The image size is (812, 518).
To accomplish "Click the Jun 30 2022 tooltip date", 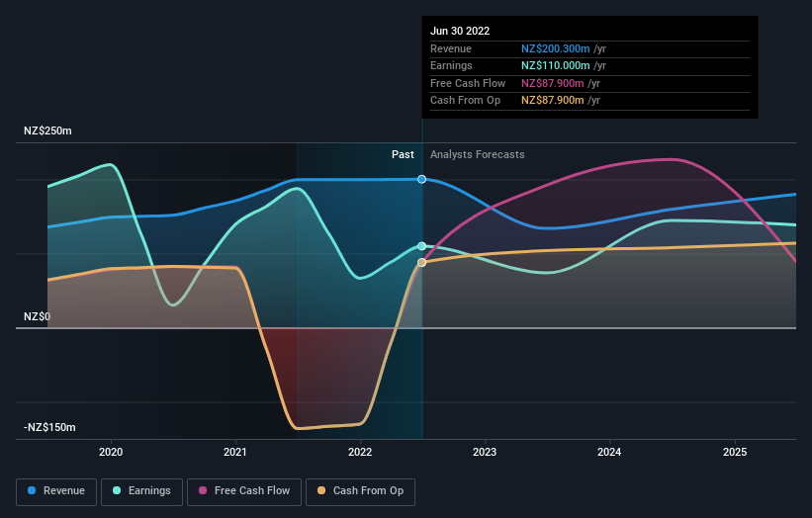I will point(460,31).
